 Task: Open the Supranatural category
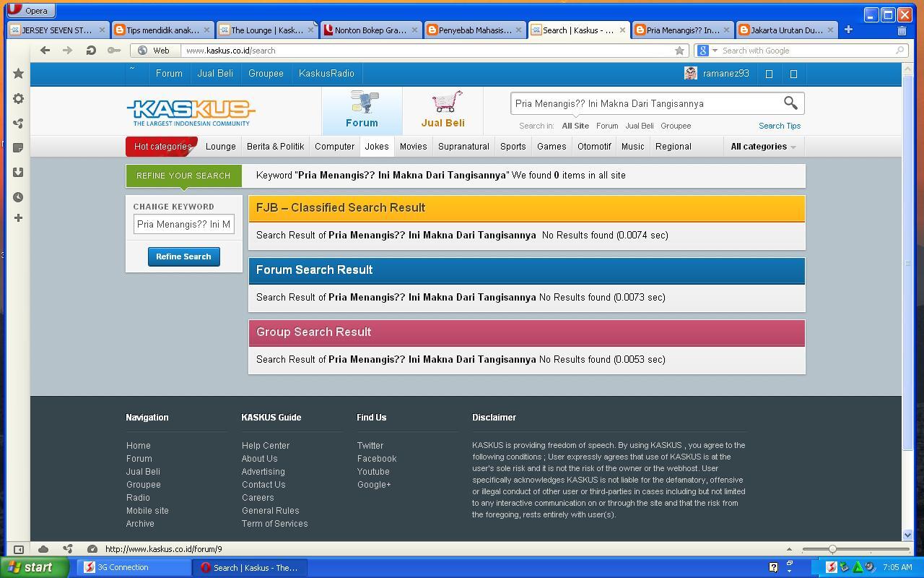(x=463, y=147)
